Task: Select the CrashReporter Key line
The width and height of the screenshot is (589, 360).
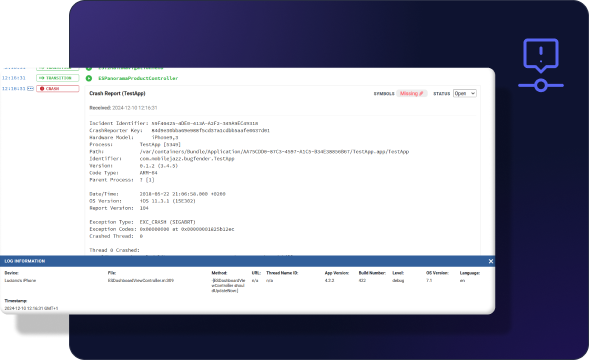Action: tap(180, 130)
